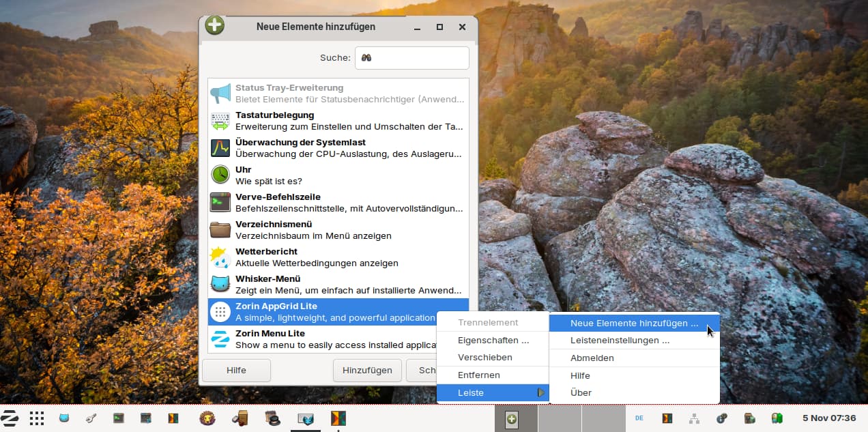Open the app grid launcher in panel

pos(37,418)
